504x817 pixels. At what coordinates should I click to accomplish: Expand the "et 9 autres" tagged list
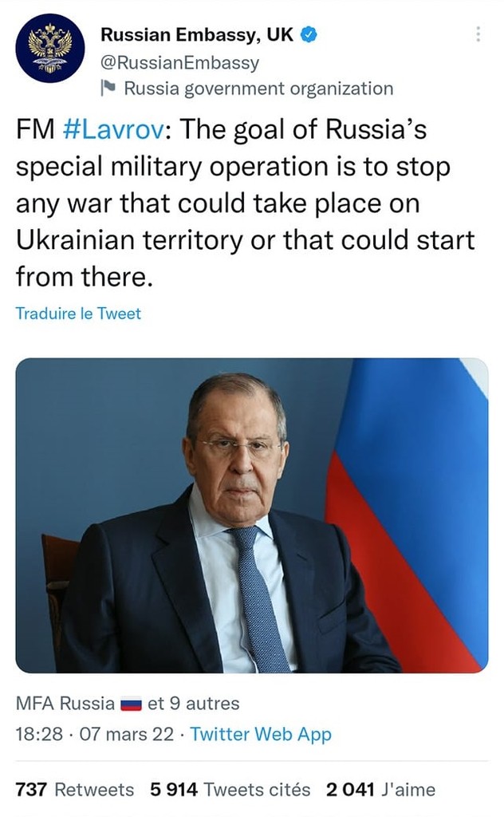194,704
